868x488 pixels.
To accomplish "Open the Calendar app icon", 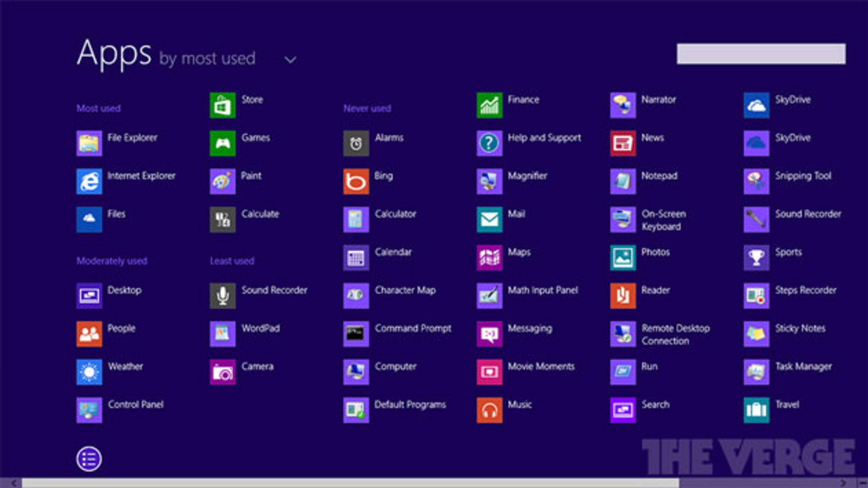I will coord(356,258).
